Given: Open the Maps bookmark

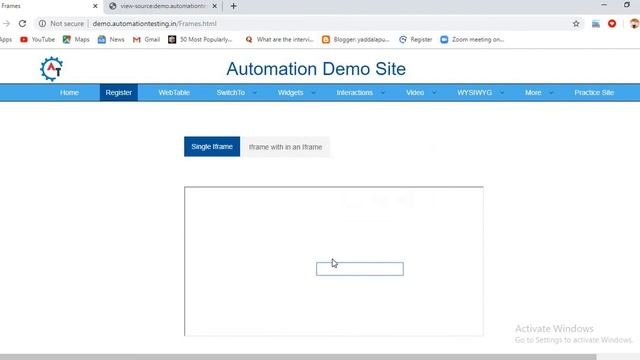Looking at the screenshot, I should [76, 40].
